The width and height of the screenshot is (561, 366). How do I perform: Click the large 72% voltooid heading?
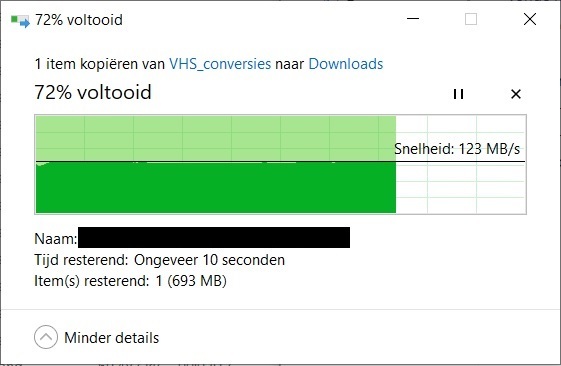(93, 92)
